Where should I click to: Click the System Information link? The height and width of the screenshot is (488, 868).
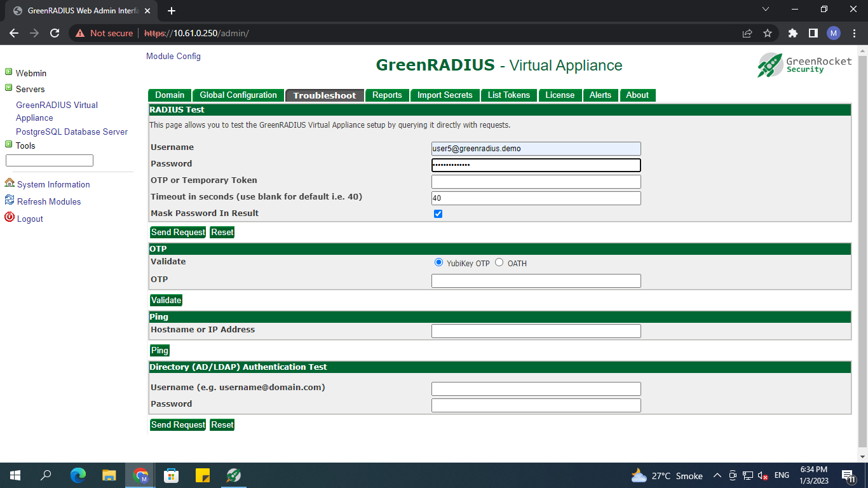[53, 184]
